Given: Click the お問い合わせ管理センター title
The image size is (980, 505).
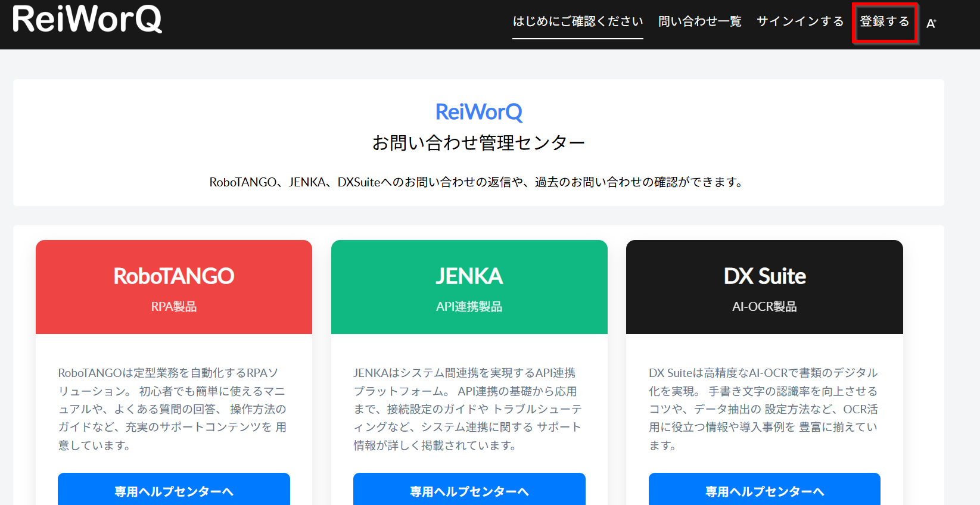Looking at the screenshot, I should (x=478, y=143).
